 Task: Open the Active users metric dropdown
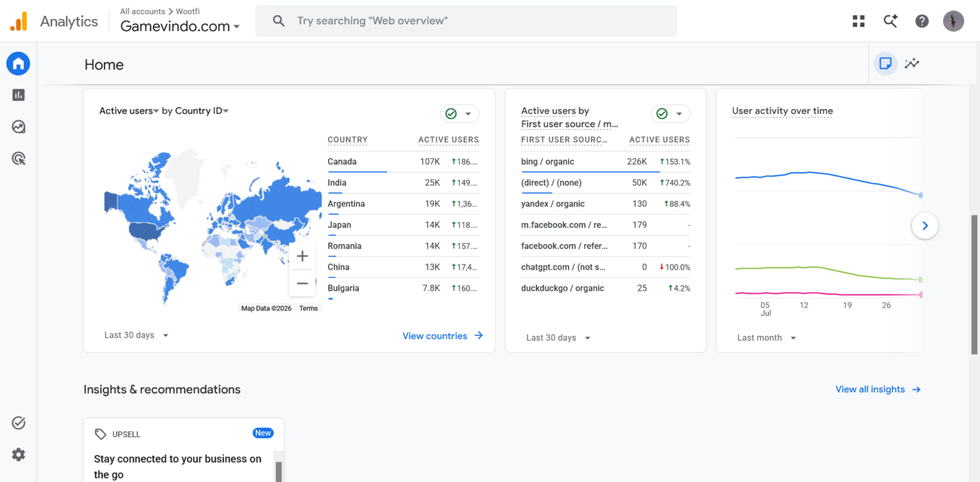point(129,111)
